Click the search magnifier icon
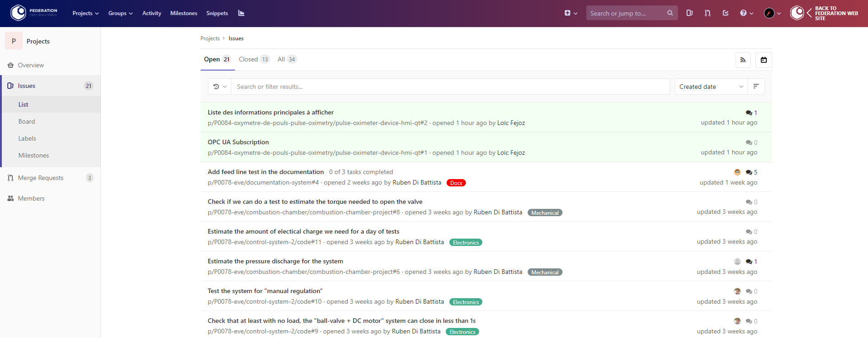The image size is (868, 338). 670,13
